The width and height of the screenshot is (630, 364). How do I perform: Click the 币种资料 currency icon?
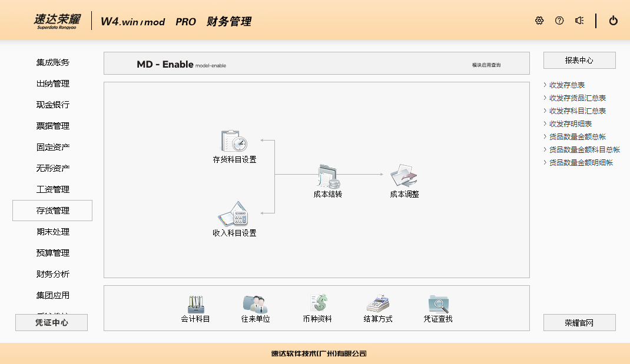click(317, 304)
